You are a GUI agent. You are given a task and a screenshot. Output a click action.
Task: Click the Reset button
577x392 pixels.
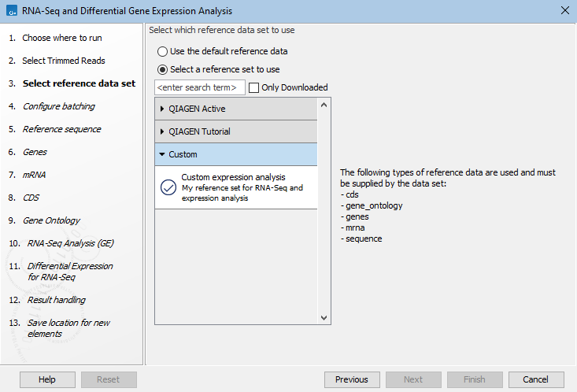pyautogui.click(x=109, y=379)
